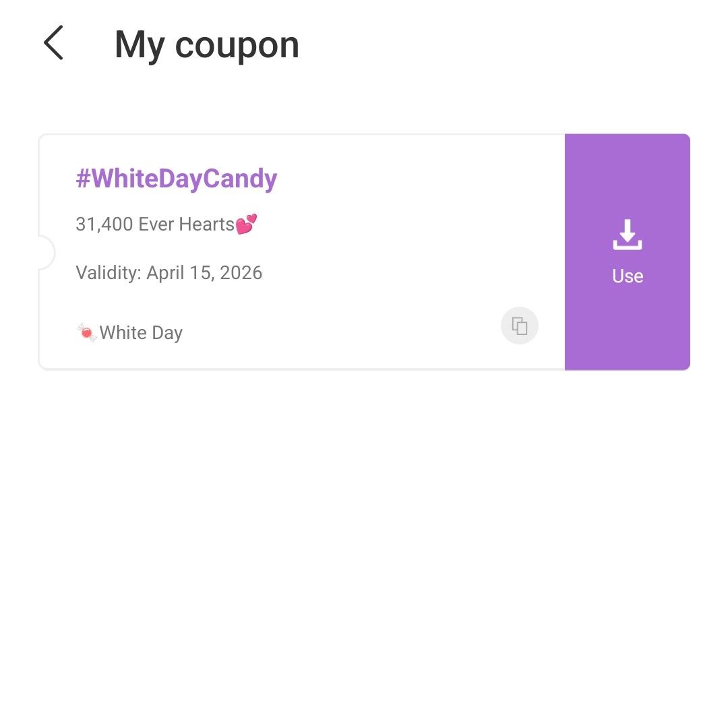Click the 31,400 number on the coupon

(104, 224)
